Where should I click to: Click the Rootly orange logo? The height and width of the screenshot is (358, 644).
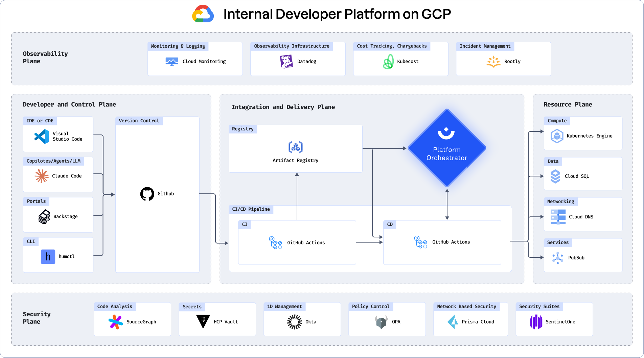pyautogui.click(x=493, y=62)
